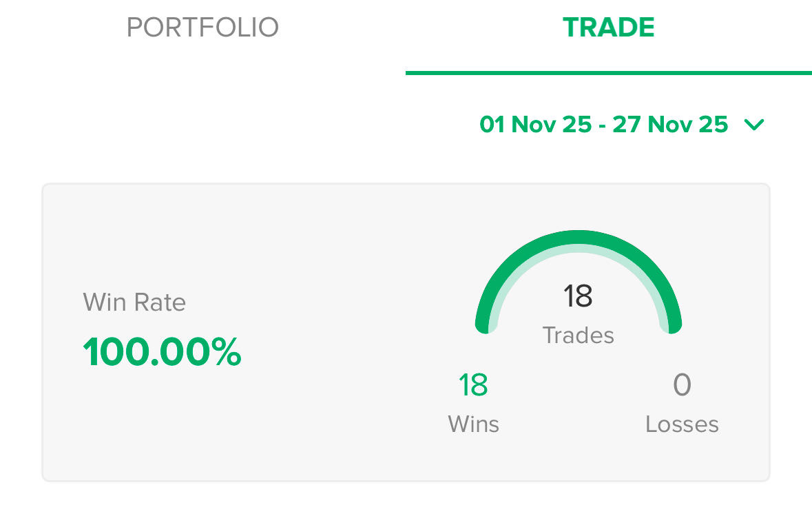Click the end date 27 Nov 25
The width and height of the screenshot is (812, 505).
point(669,125)
